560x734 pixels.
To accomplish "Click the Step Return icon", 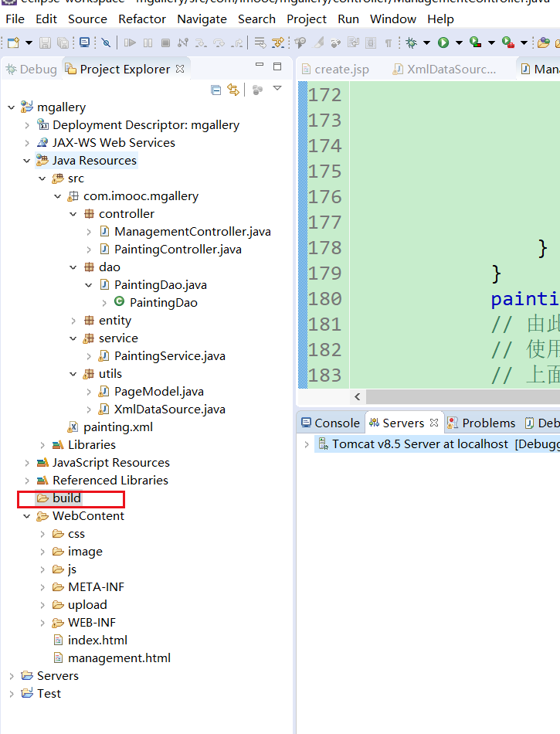I will coord(238,43).
